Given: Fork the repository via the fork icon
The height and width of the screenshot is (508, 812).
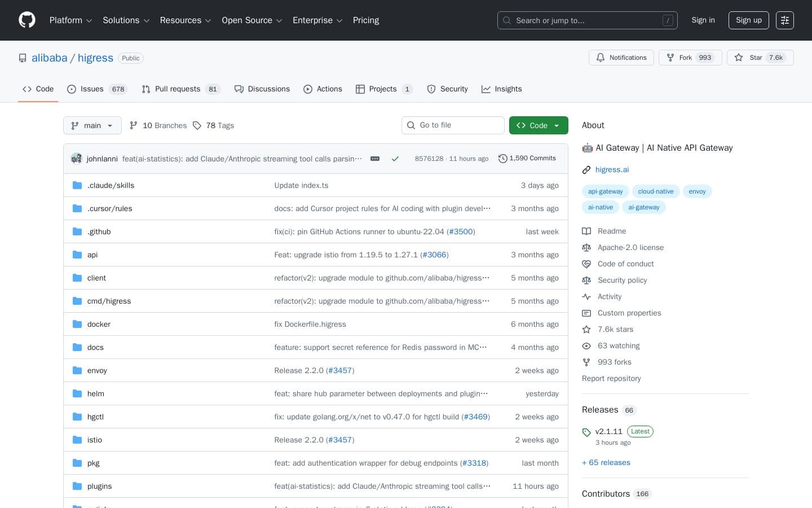Looking at the screenshot, I should 670,58.
